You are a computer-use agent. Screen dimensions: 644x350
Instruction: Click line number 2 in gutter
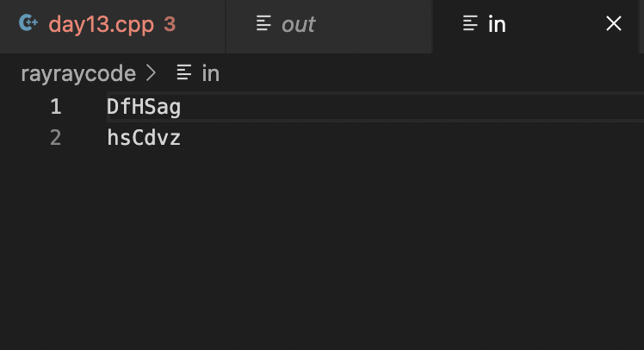55,138
